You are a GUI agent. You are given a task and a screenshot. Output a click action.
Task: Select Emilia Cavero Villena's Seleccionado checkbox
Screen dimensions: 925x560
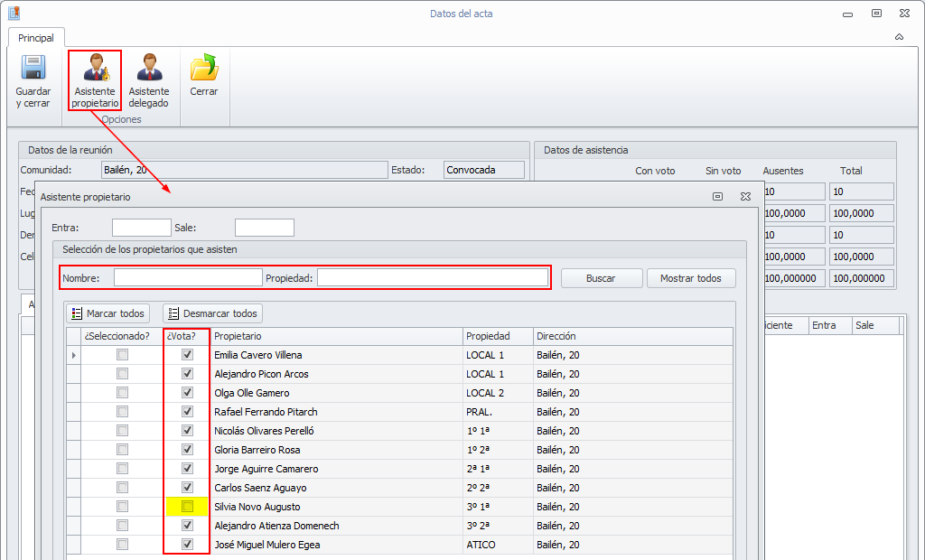pyautogui.click(x=122, y=355)
